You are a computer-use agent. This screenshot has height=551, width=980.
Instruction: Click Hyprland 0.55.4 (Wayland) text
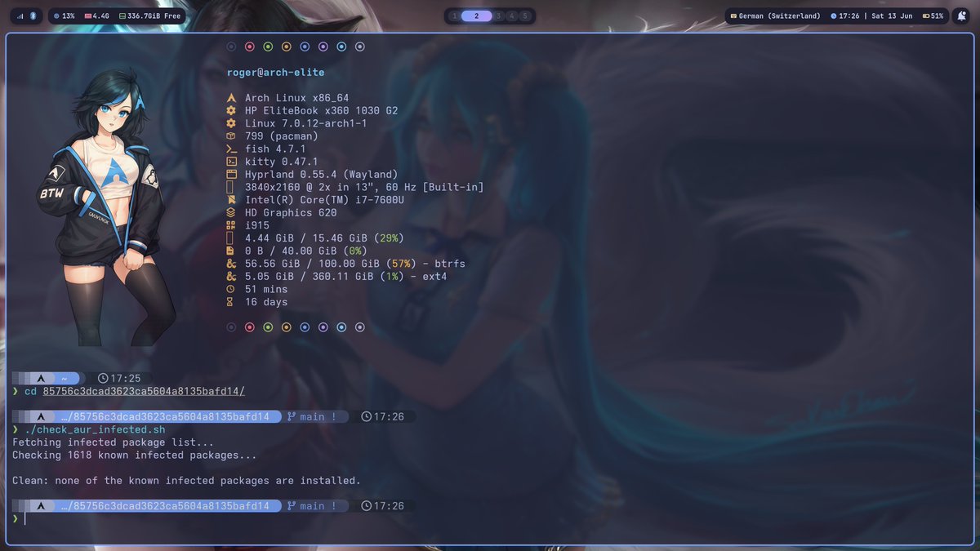click(x=322, y=175)
